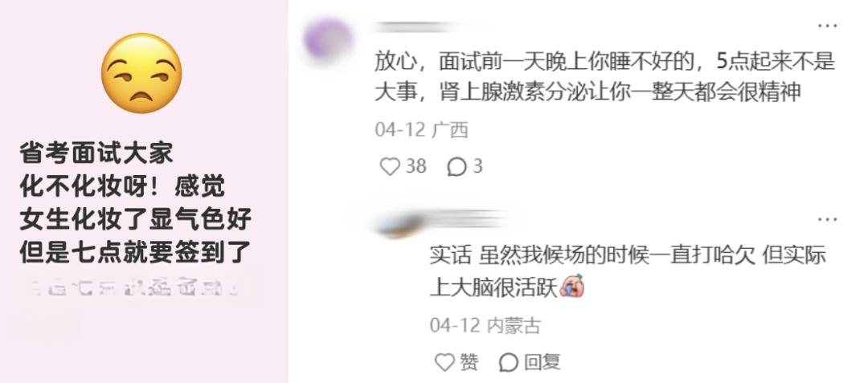Viewport: 868px width, 383px height.
Task: Click the 赞 text label
Action: coord(469,363)
